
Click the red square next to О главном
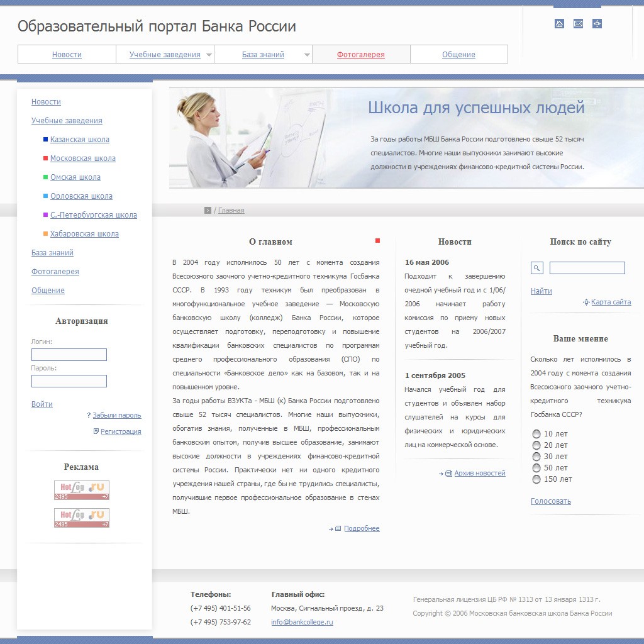point(377,241)
